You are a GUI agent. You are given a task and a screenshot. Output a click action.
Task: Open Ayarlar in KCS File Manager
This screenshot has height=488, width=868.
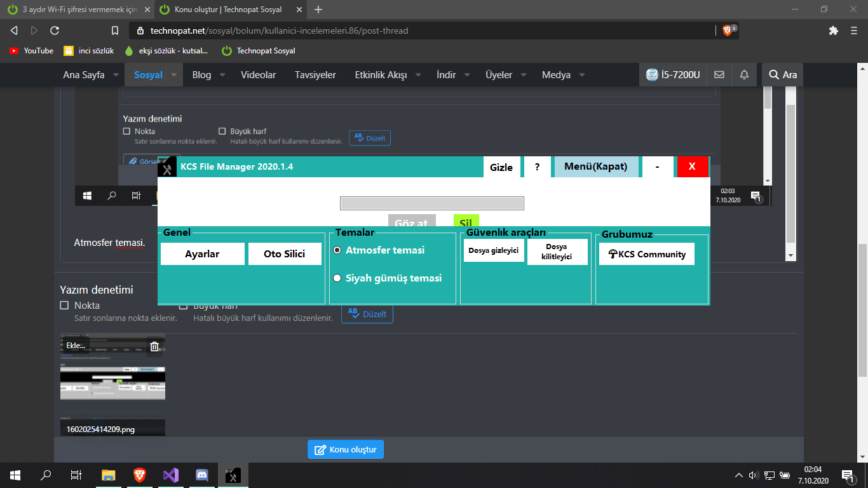pos(202,254)
